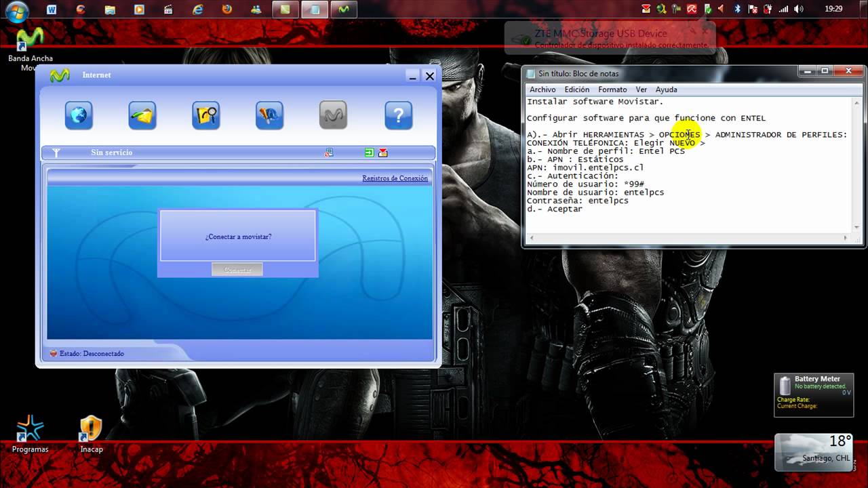Open the Formato menu in Notepad
Image resolution: width=868 pixels, height=488 pixels.
coord(612,89)
